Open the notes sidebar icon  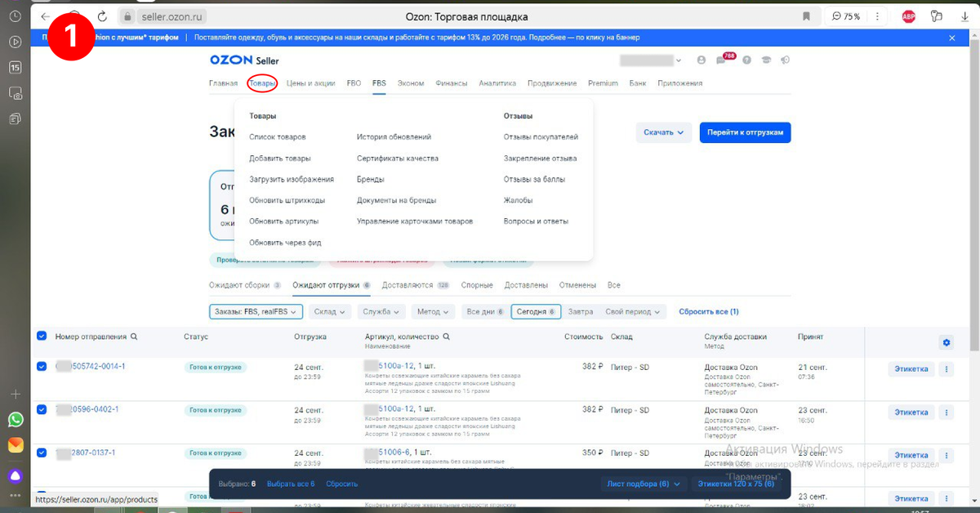(x=16, y=119)
